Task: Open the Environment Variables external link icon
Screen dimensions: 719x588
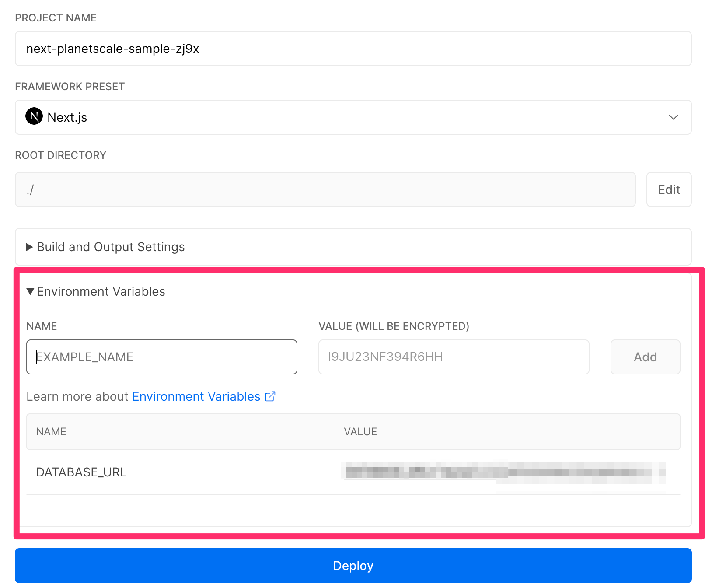Action: pyautogui.click(x=270, y=396)
